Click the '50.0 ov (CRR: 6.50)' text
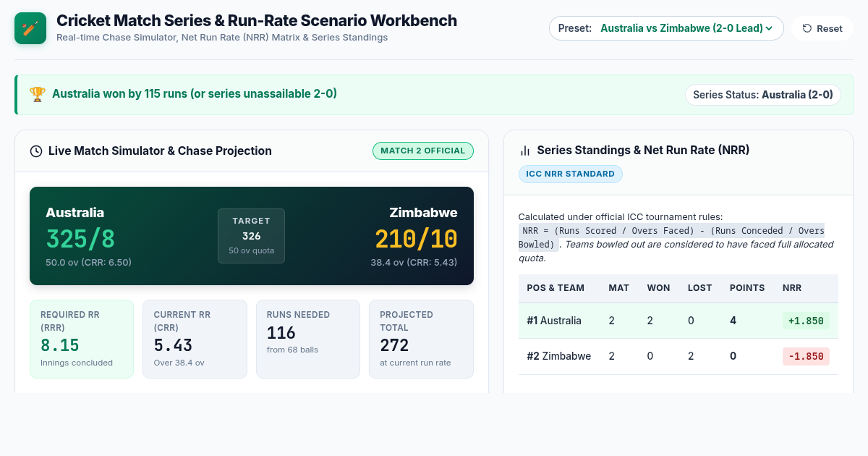This screenshot has width=868, height=456. click(89, 262)
